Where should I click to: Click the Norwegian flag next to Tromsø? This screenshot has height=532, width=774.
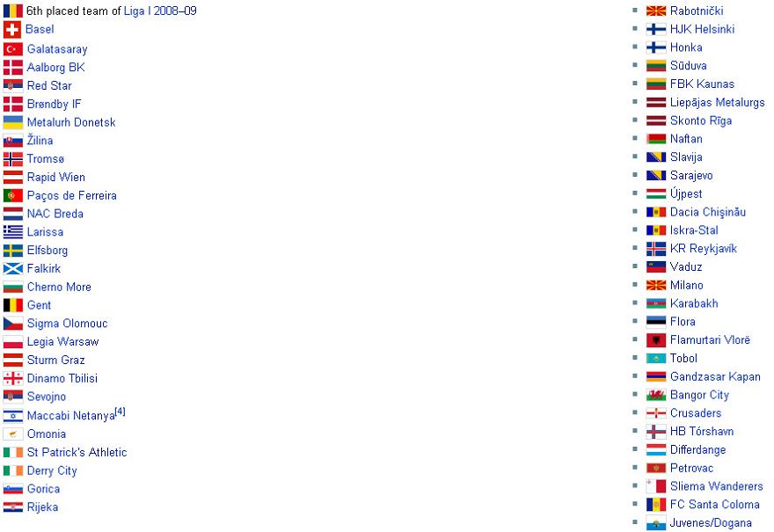(x=13, y=159)
